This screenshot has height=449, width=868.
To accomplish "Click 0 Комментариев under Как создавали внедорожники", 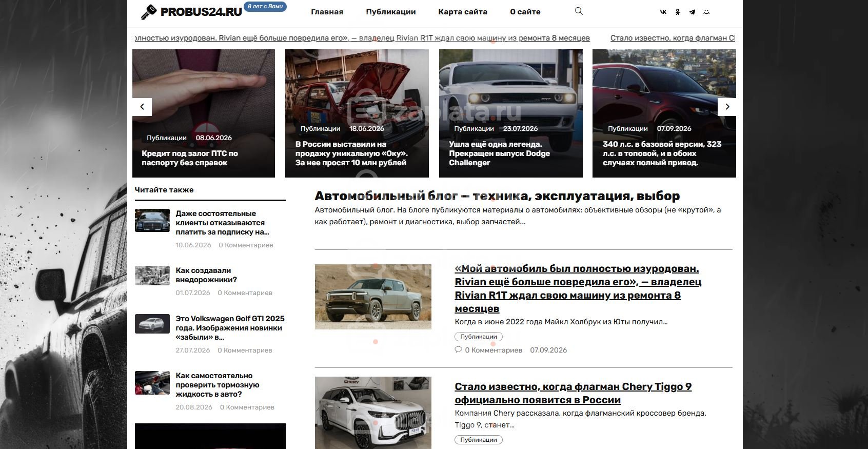I will [245, 293].
